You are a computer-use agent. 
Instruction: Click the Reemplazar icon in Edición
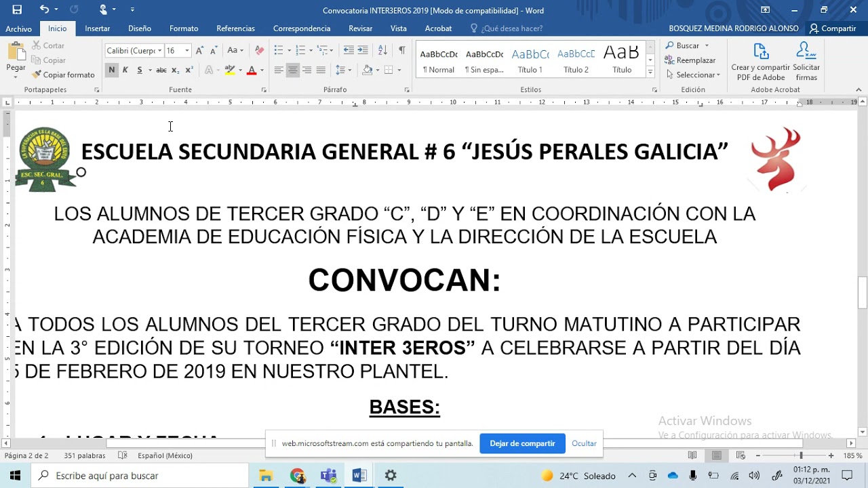[x=670, y=60]
